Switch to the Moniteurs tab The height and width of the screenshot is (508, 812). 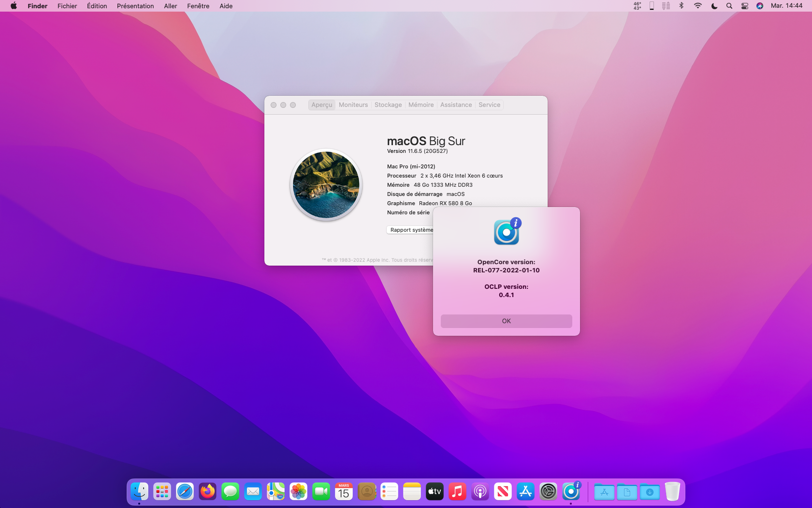coord(353,105)
